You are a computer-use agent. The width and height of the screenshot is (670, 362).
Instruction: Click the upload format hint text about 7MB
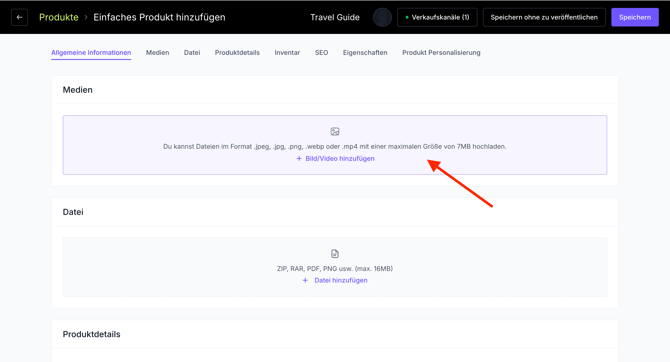335,146
